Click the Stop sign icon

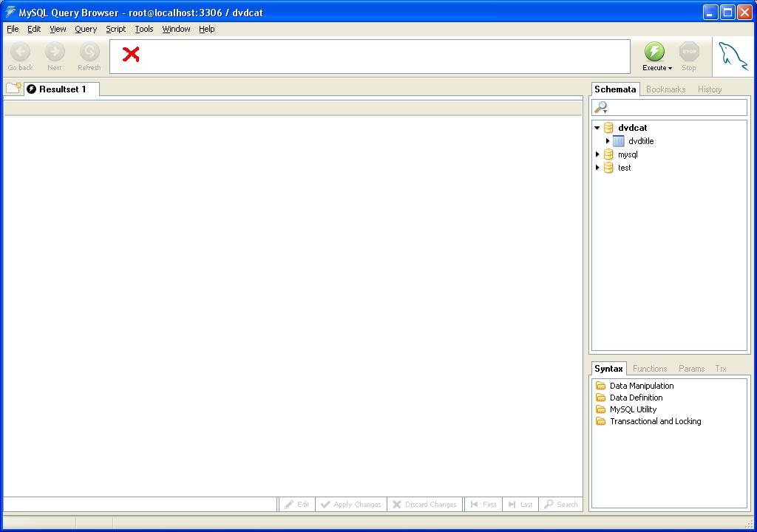[689, 51]
